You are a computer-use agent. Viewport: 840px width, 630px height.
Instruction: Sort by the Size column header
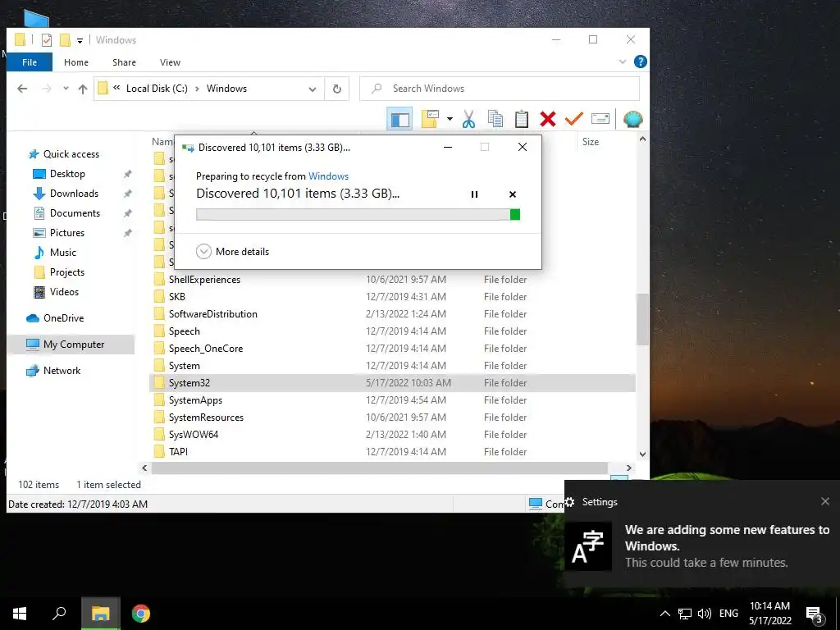(591, 142)
